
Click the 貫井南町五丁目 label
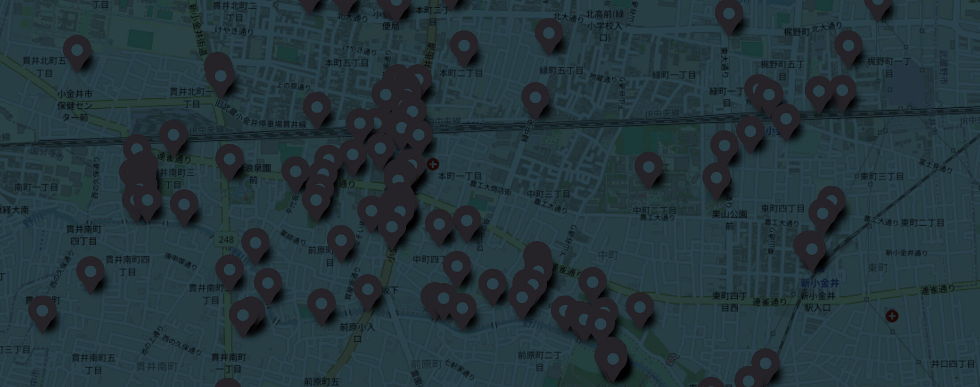click(x=93, y=364)
